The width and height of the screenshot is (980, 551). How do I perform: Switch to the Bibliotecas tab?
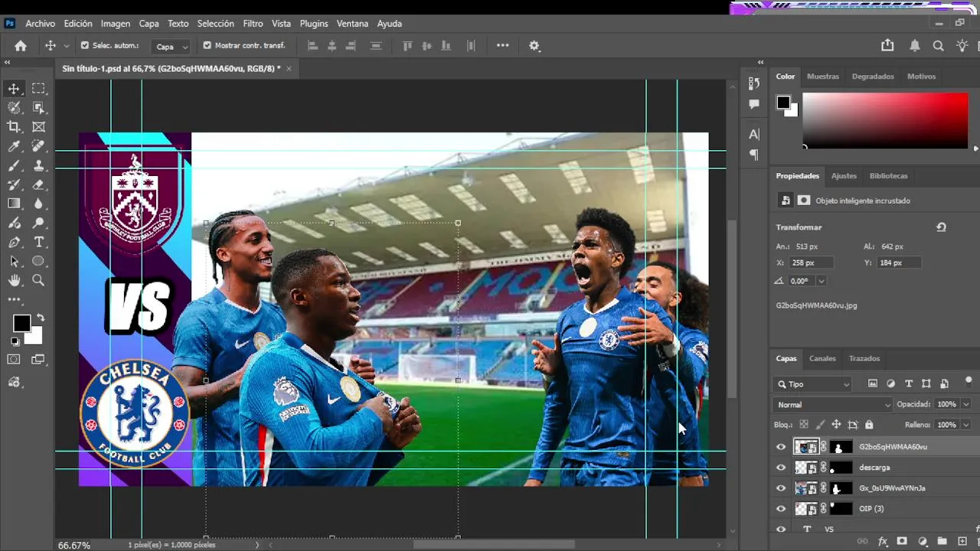coord(888,176)
